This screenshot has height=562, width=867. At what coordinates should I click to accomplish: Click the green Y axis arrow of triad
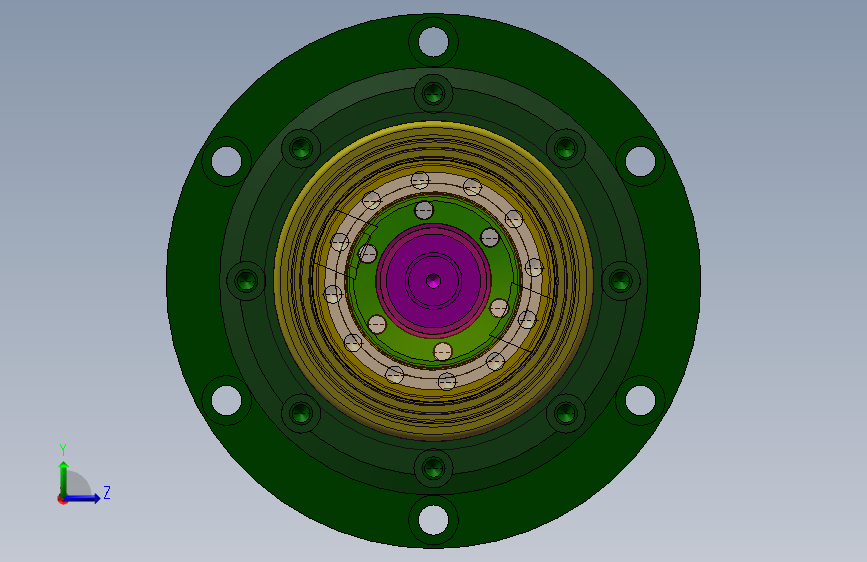(64, 478)
